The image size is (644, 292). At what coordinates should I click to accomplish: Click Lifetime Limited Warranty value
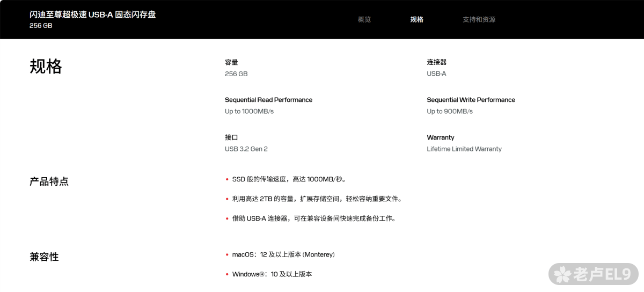pos(464,149)
